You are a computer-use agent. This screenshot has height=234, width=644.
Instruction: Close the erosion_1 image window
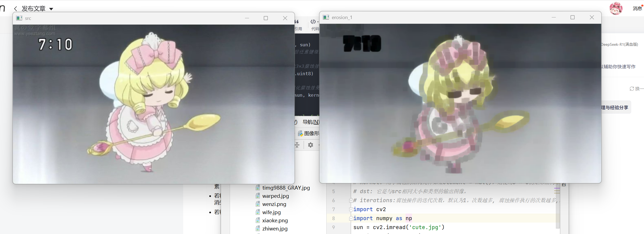pyautogui.click(x=592, y=17)
